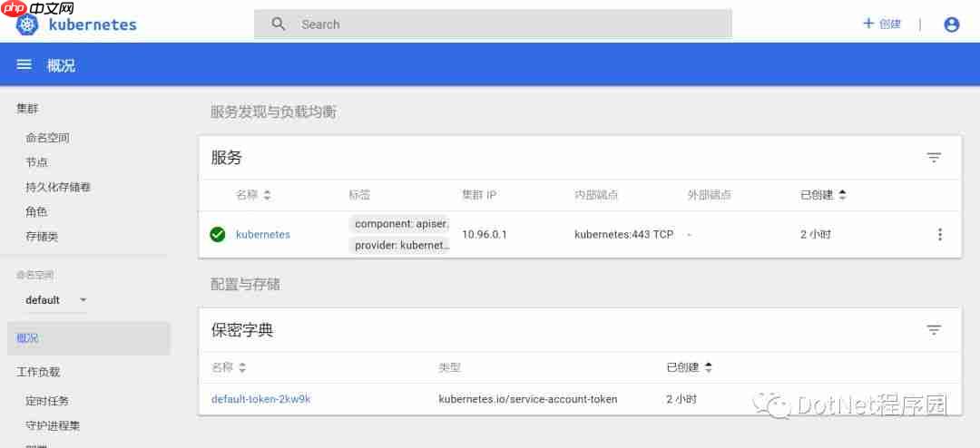Click internal endpoint kubernetes:443 TCP
This screenshot has height=448, width=980.
point(623,235)
